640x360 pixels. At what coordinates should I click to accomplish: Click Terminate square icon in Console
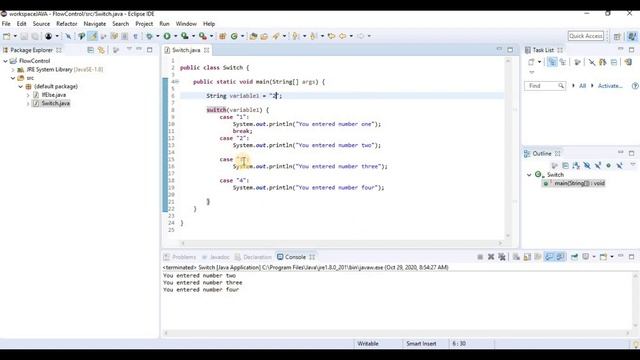point(480,257)
